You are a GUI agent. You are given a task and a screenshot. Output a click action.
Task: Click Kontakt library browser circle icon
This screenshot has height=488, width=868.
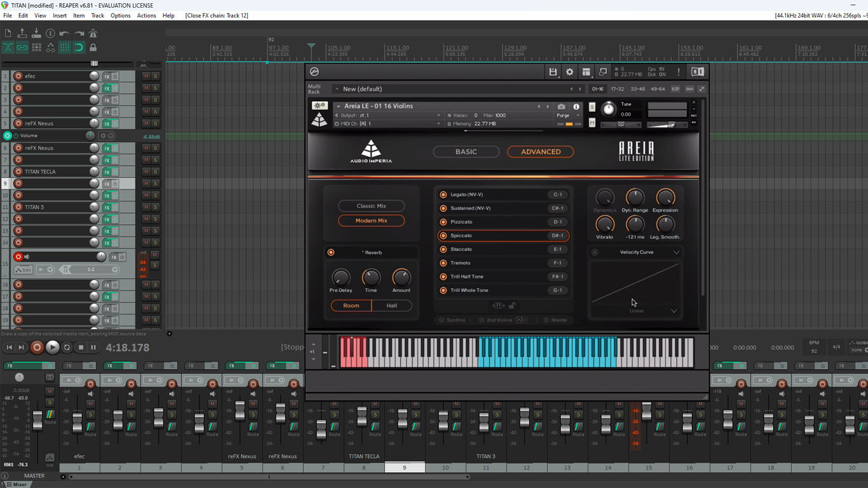[x=314, y=72]
